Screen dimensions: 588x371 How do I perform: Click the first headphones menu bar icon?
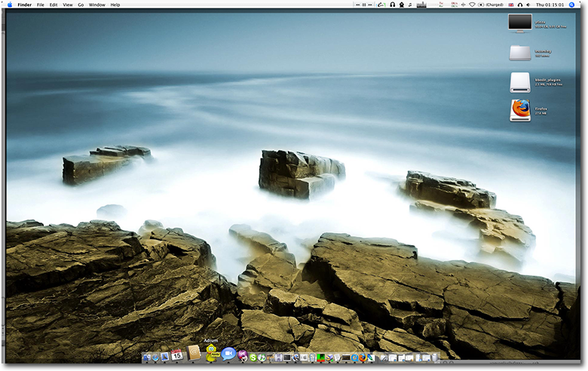(393, 5)
